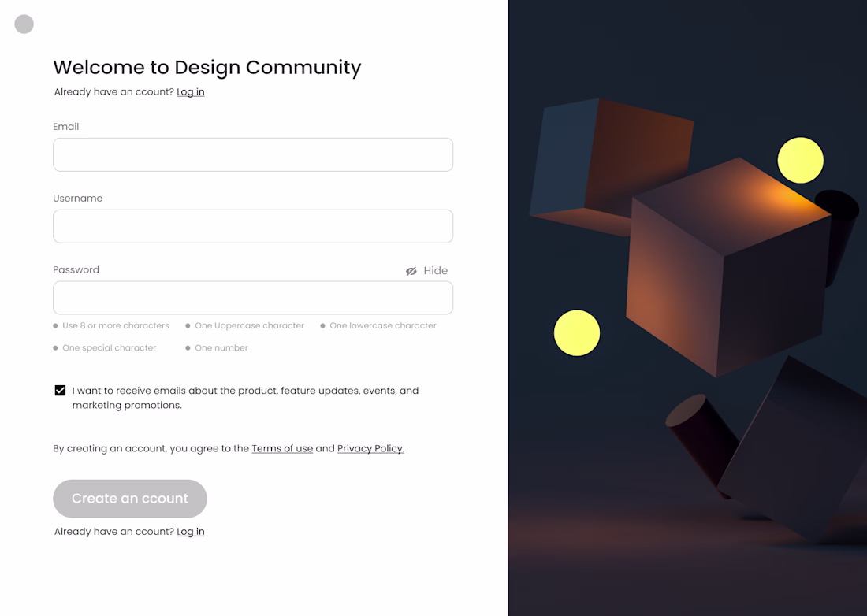
Task: Open the Privacy Policy link
Action: click(x=370, y=448)
